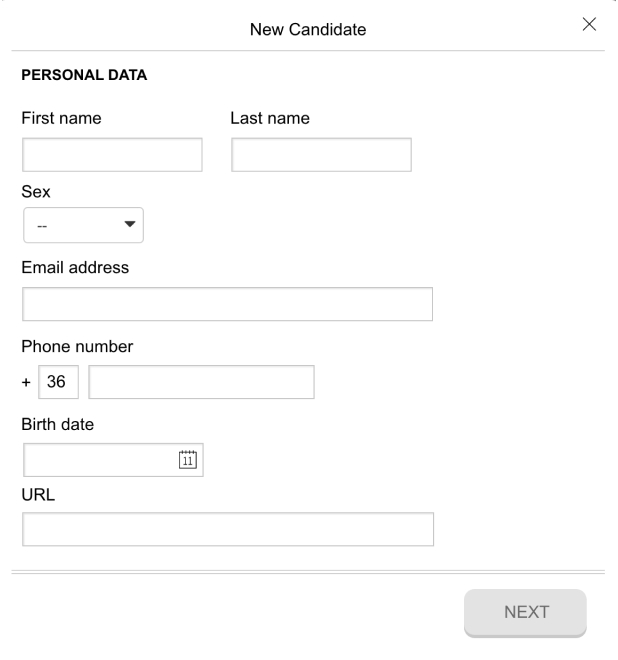Select the Last name text box
618x660 pixels.
click(322, 155)
